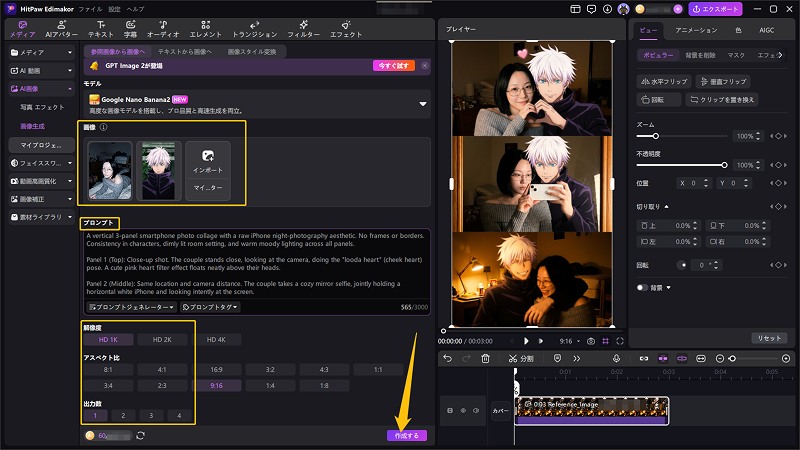Switch to the テキストから画像へ tab
This screenshot has width=800, height=450.
pyautogui.click(x=185, y=52)
